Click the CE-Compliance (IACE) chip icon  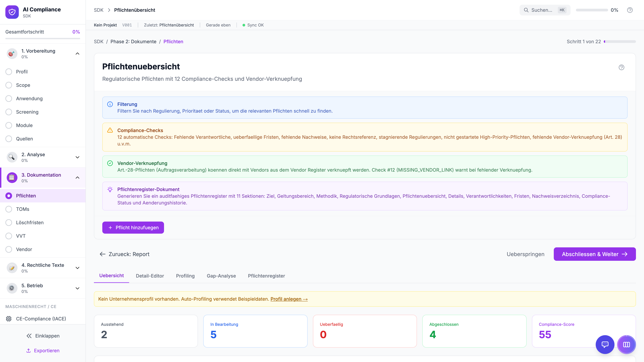(9, 319)
